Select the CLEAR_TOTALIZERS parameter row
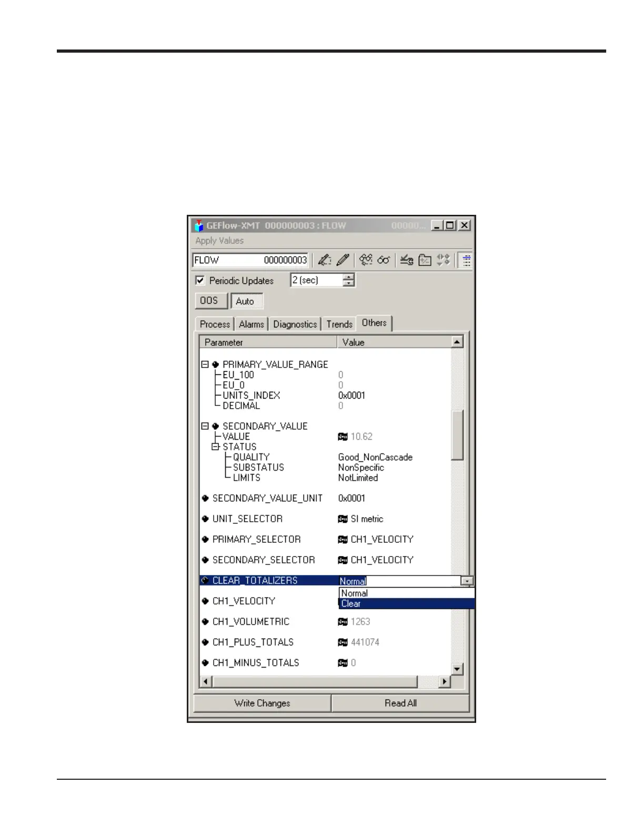 pos(269,580)
